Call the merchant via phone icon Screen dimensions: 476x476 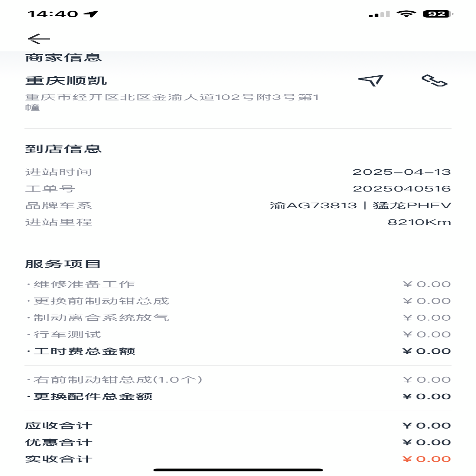tap(435, 80)
